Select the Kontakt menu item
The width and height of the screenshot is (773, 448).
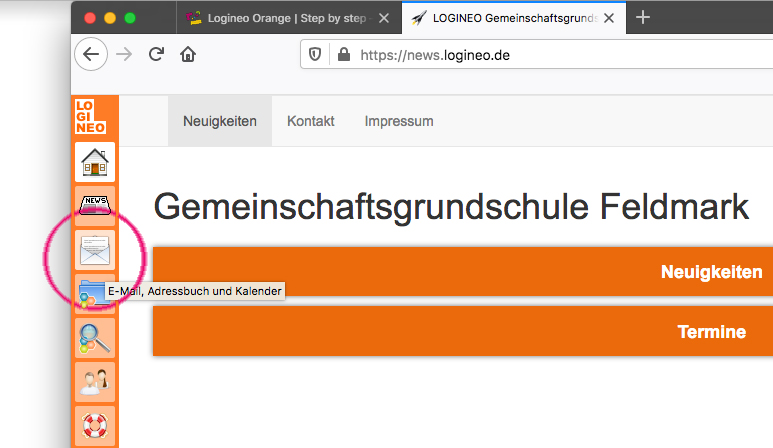point(311,121)
